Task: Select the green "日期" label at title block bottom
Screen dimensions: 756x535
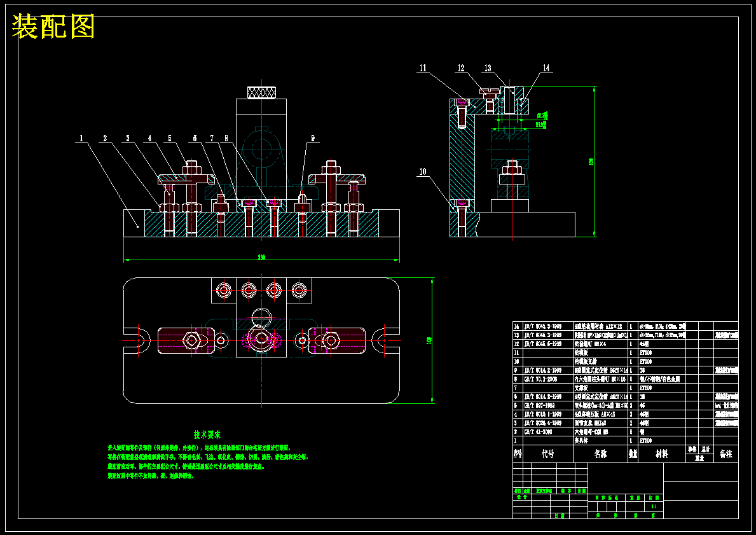Action: (x=559, y=516)
